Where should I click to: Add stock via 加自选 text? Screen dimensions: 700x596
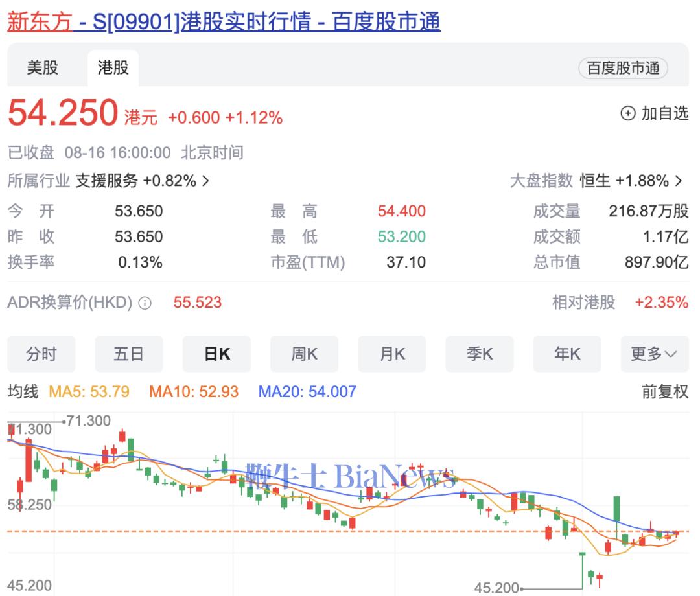tap(665, 113)
